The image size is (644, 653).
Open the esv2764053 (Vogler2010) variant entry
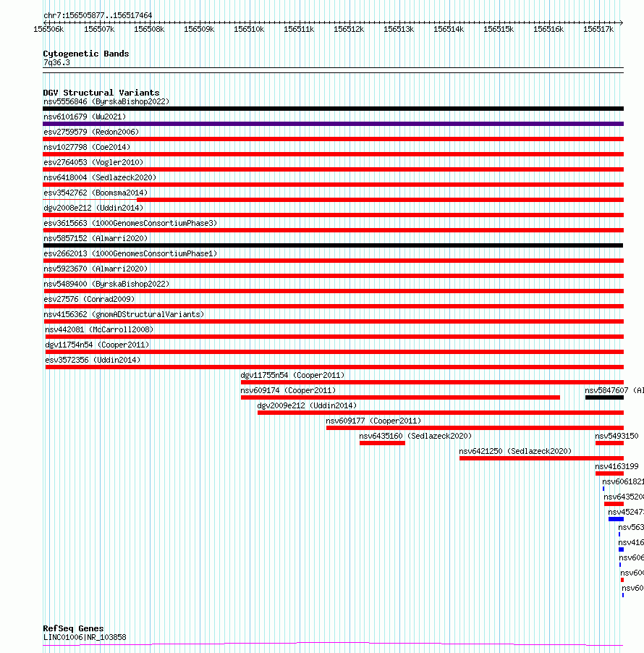pos(93,162)
